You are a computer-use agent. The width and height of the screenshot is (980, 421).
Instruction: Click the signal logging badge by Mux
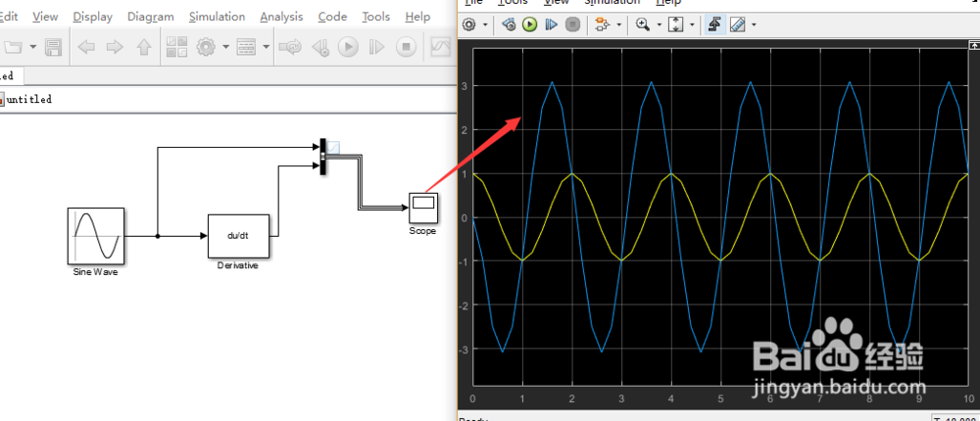333,148
